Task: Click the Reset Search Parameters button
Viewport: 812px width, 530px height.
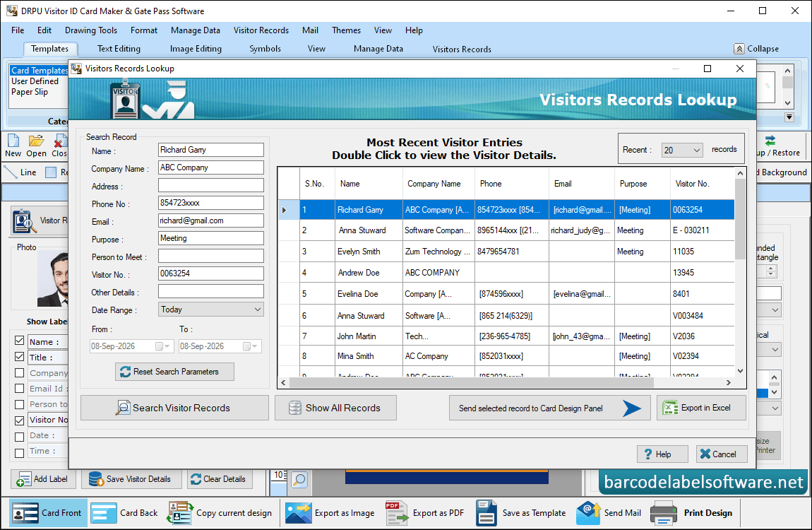Action: [174, 372]
